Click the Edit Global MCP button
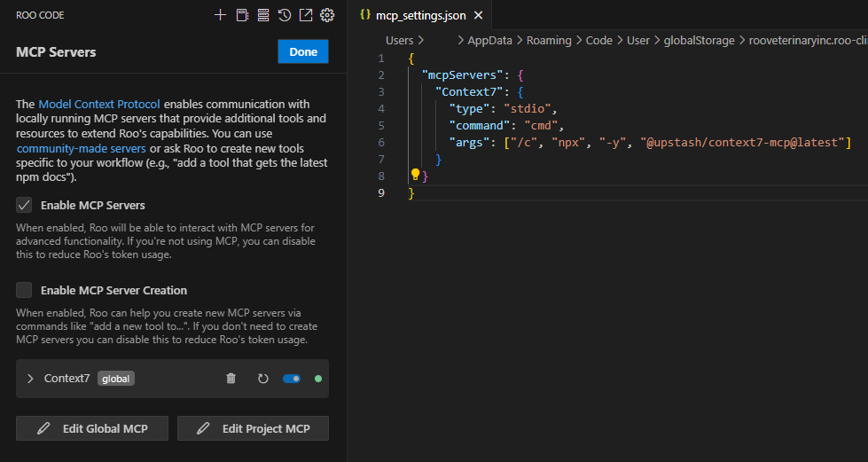Screen dimensions: 868x462 [x=92, y=428]
